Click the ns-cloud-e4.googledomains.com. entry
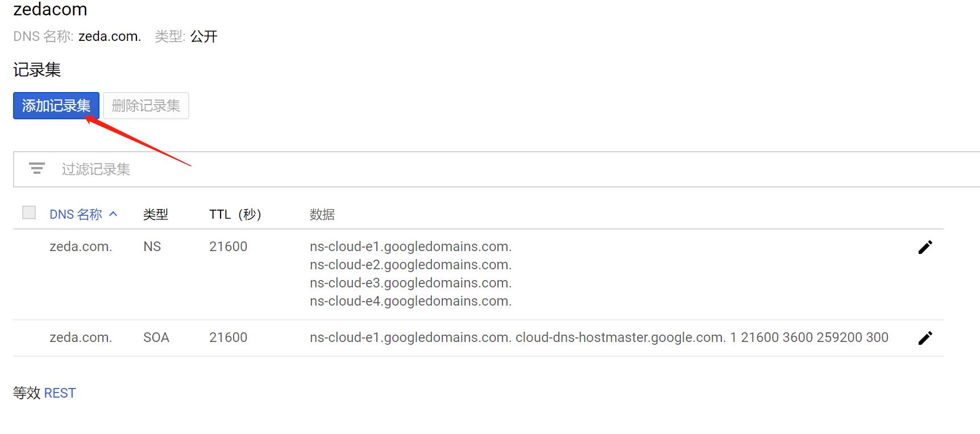 [x=410, y=301]
